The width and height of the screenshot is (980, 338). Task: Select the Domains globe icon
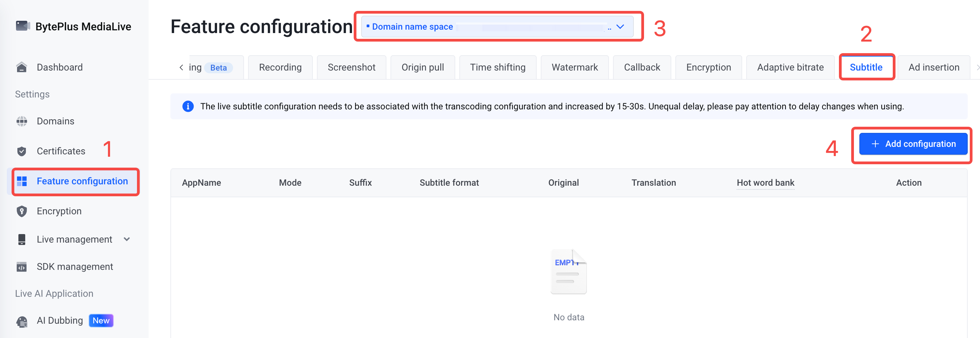point(22,121)
